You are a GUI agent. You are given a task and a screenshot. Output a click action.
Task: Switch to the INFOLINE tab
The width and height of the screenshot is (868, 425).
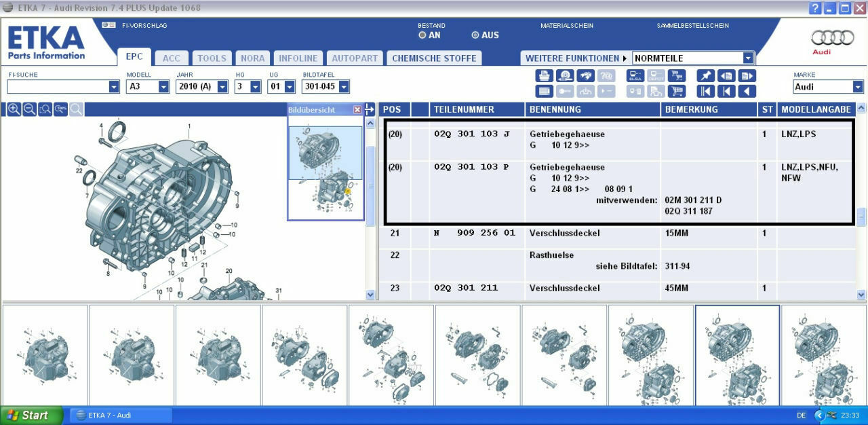coord(298,58)
